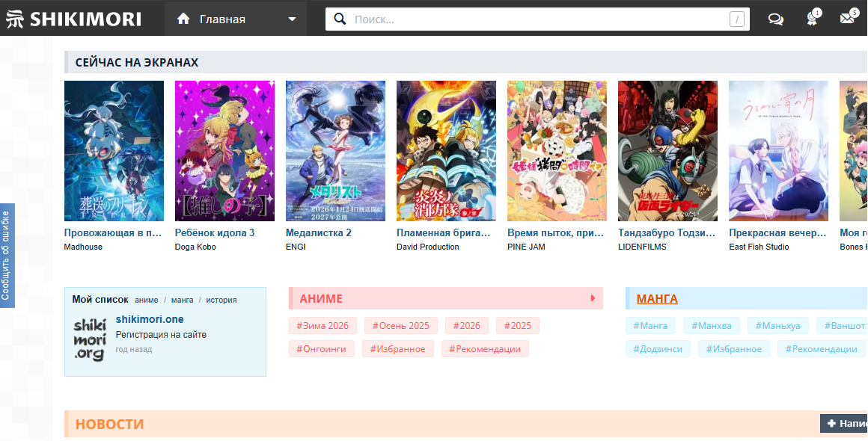Click the Прекрасная вечер… title link
This screenshot has width=868, height=441.
pyautogui.click(x=777, y=232)
